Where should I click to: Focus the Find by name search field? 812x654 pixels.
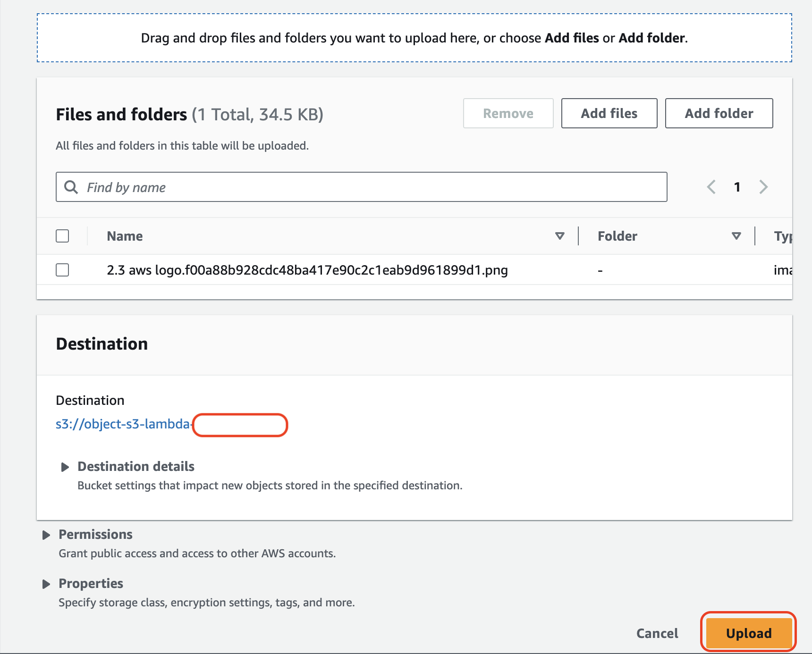(x=368, y=187)
